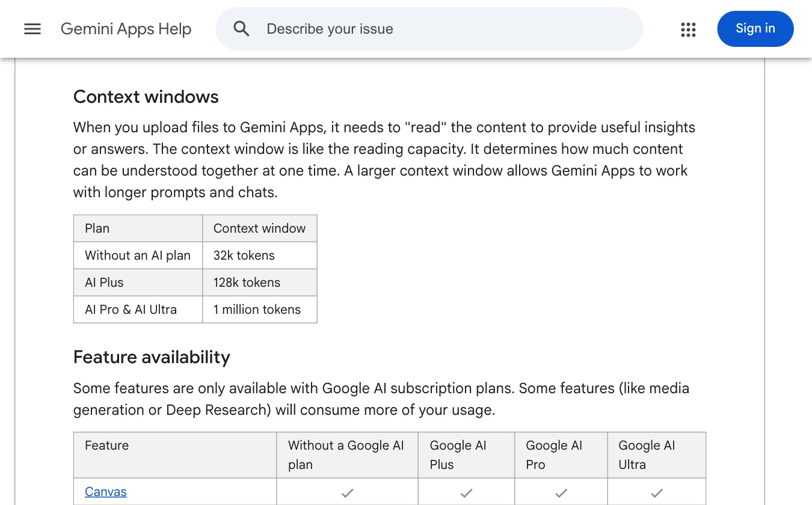Click the 'AI Pro & AI Ultra' cell
This screenshot has width=812, height=505.
pos(138,310)
